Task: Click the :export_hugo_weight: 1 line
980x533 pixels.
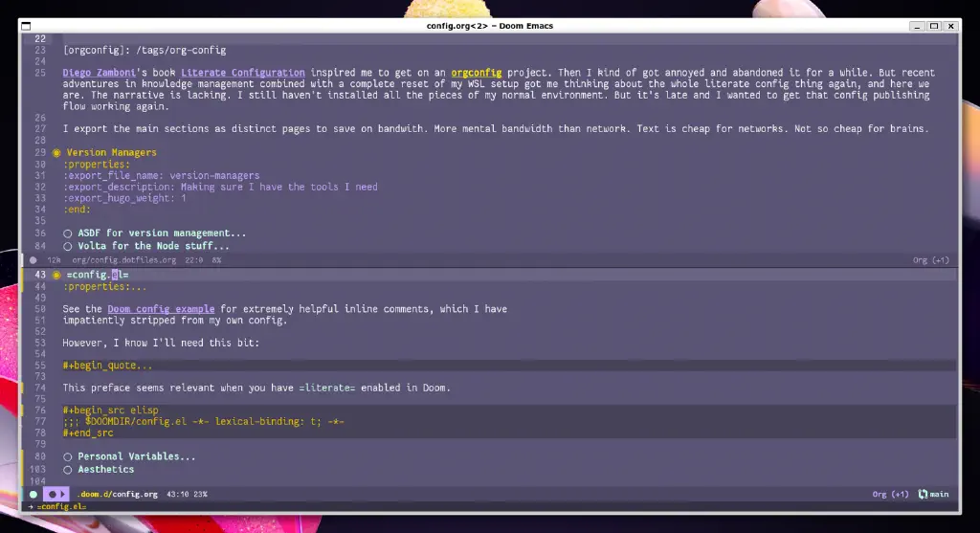Action: 124,198
